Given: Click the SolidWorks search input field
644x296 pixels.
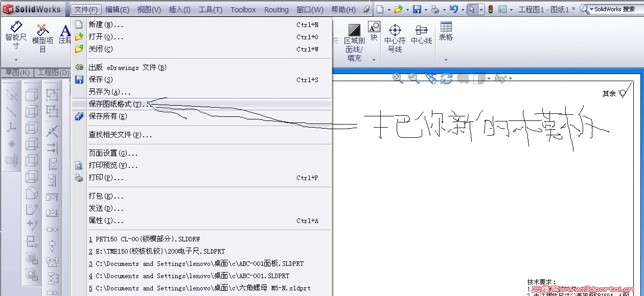Looking at the screenshot, I should pos(617,9).
